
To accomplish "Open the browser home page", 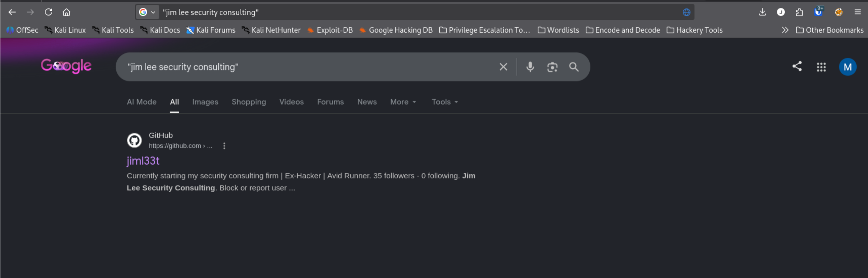I will tap(66, 12).
